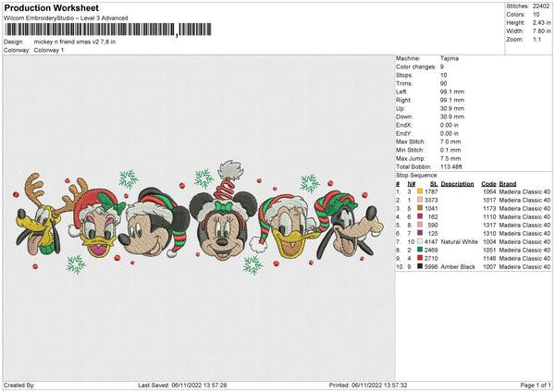Screen dimensions: 555x392
Task: Select Daisy Duck wearing the Santa hat
Action: point(96,221)
